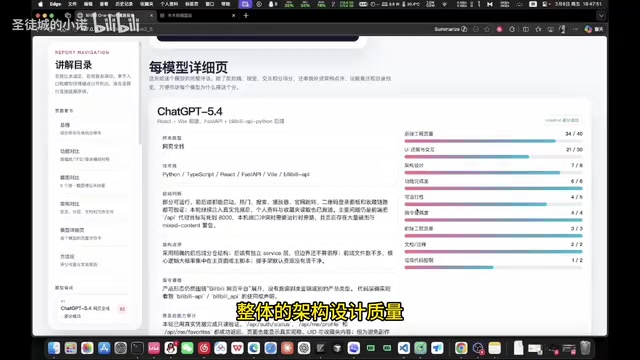Viewport: 640px width, 360px height.
Task: Click Summarize in Edge toolbar
Action: [451, 29]
